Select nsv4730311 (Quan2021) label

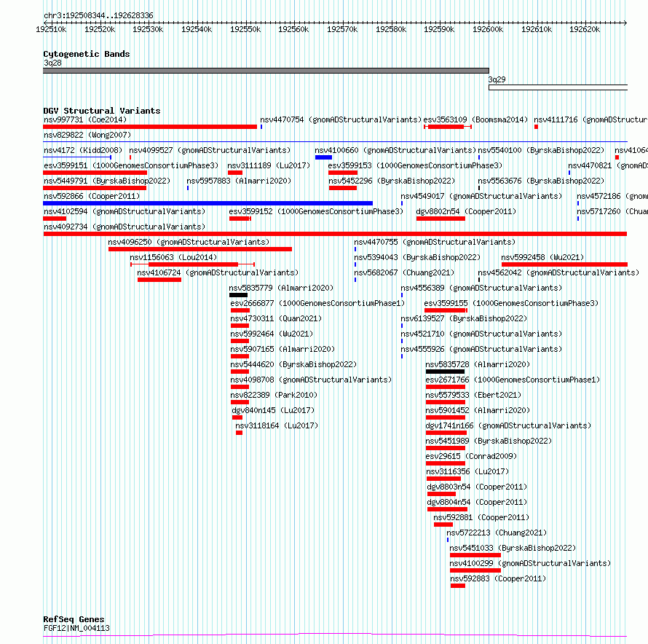[x=276, y=318]
